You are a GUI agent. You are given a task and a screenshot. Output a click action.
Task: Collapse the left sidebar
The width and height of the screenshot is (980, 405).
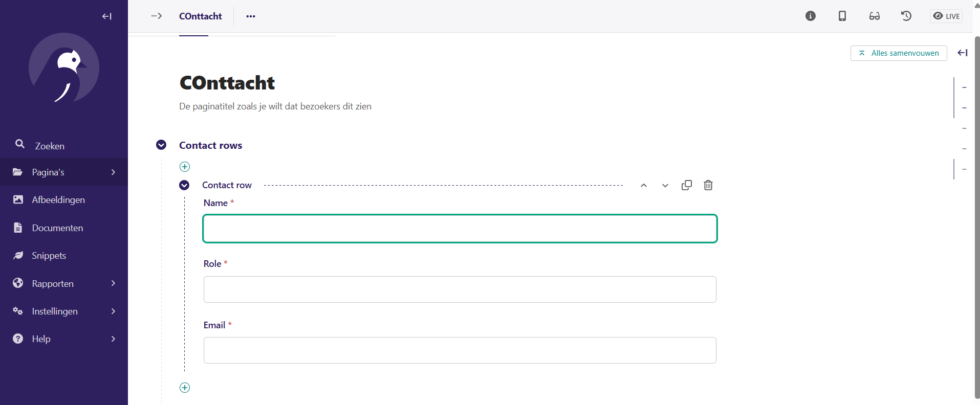(x=106, y=16)
